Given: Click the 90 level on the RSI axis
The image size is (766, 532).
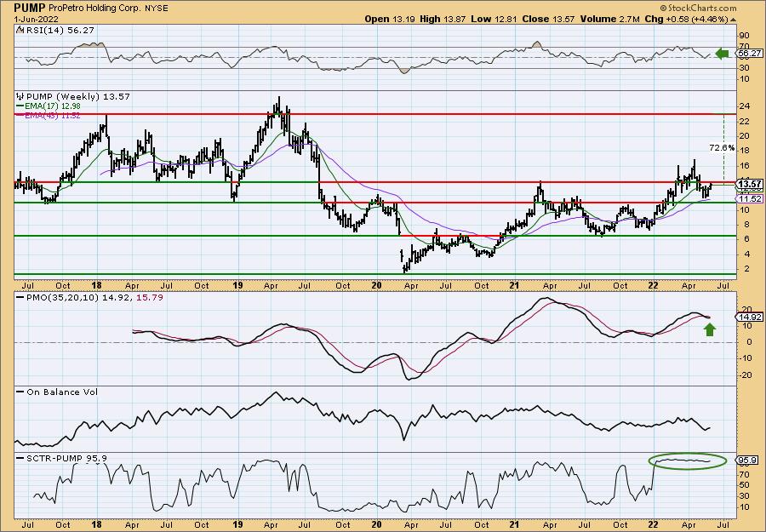Looking at the screenshot, I should [745, 36].
